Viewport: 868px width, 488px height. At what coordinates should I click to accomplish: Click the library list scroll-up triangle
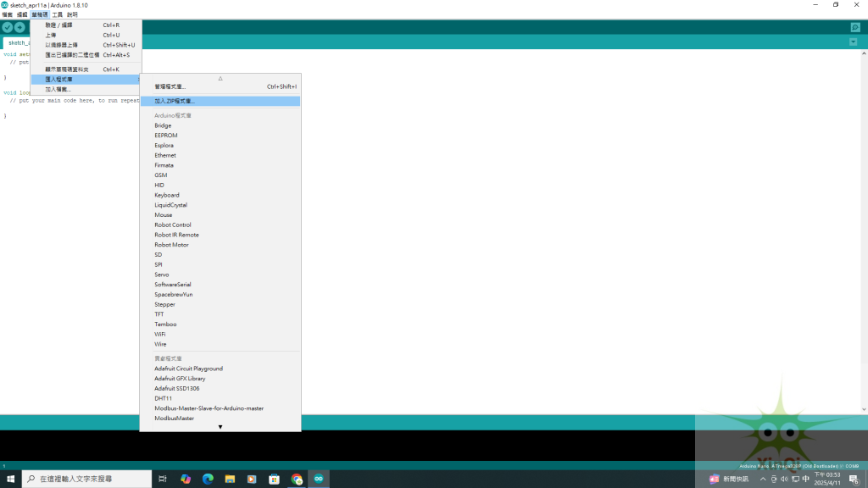pos(220,78)
